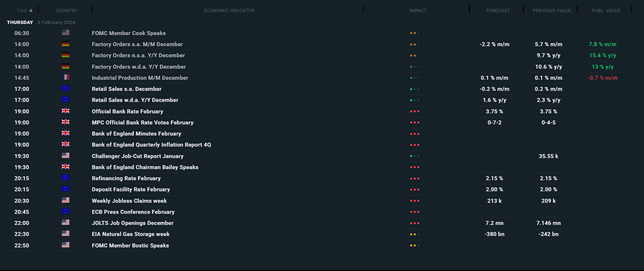Click the EU flag beside ECB Press Conference
The image size is (644, 271).
65,211
